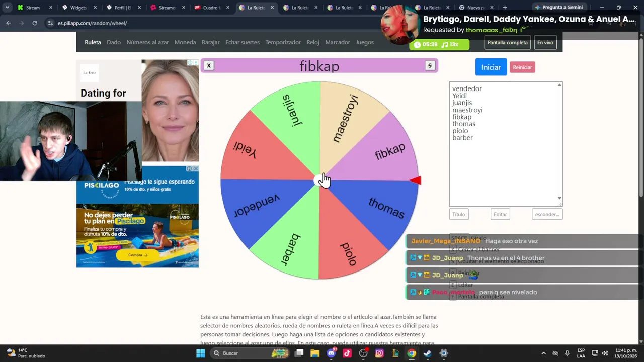Open a new browser tab with plus
This screenshot has width=644, height=362.
[505, 8]
